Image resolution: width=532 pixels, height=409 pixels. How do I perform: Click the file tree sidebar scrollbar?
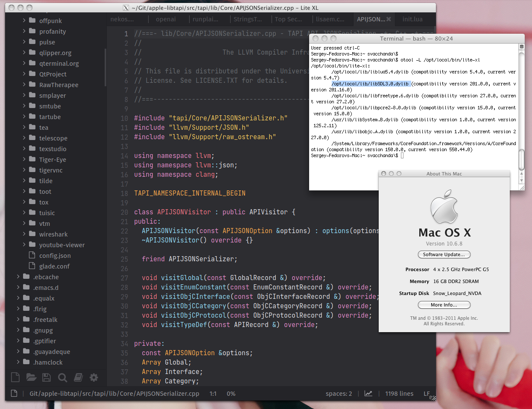click(105, 67)
